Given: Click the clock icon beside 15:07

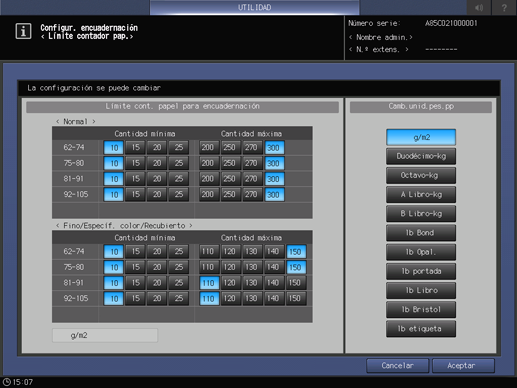Looking at the screenshot, I should pyautogui.click(x=7, y=382).
